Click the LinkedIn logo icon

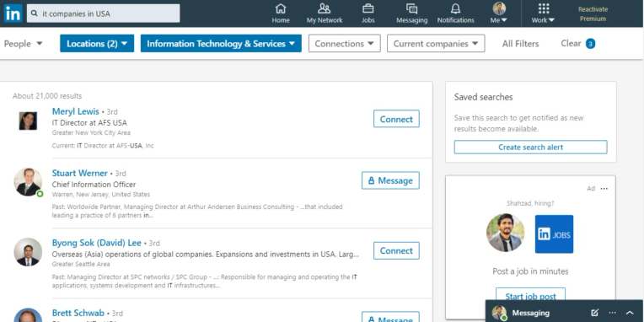[13, 13]
